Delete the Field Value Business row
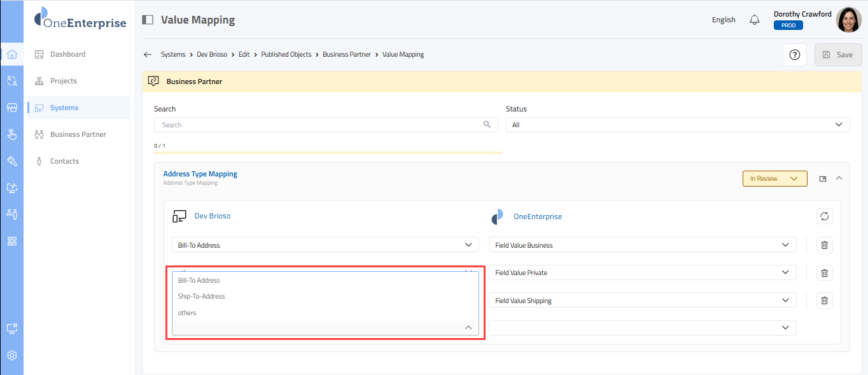The width and height of the screenshot is (868, 375). (824, 245)
